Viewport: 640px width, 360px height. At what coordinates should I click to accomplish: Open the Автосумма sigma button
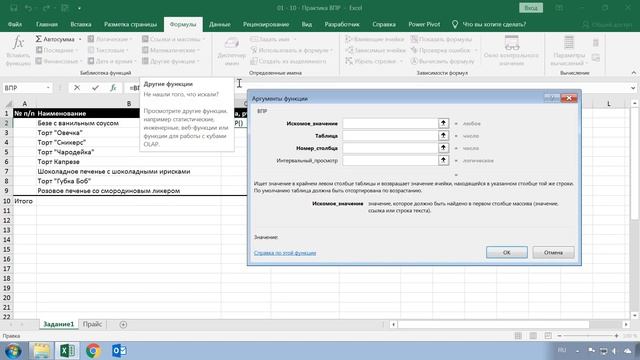coord(58,39)
